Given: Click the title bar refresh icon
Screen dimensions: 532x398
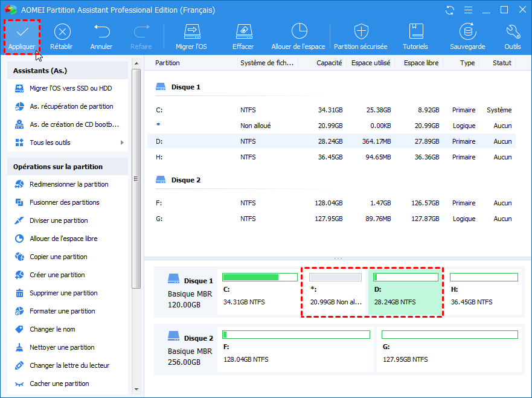Looking at the screenshot, I should 449,10.
